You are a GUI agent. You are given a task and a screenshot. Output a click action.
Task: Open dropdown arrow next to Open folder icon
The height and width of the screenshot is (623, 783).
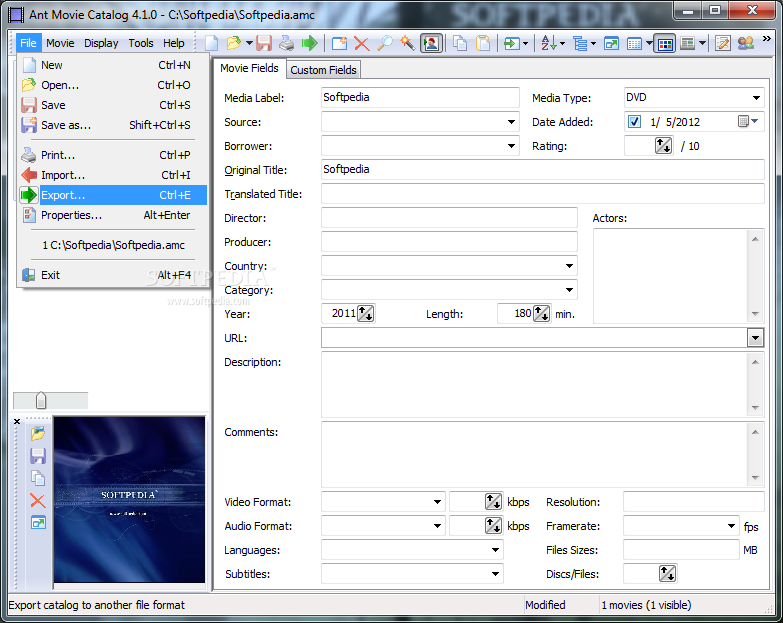click(249, 43)
